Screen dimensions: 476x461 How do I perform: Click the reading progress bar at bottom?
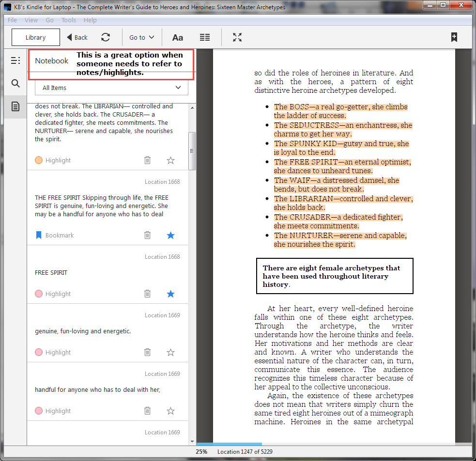coord(334,444)
